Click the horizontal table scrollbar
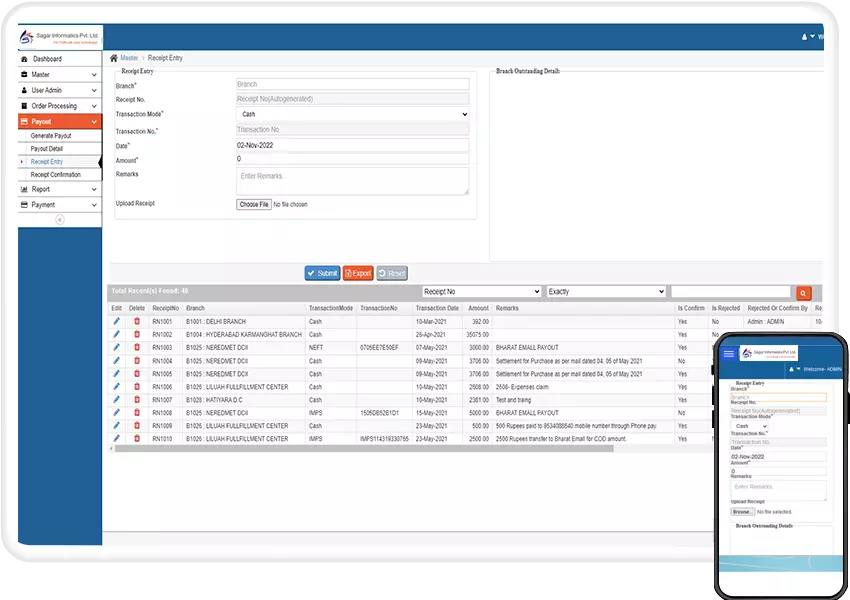This screenshot has height=600, width=850. tap(363, 449)
